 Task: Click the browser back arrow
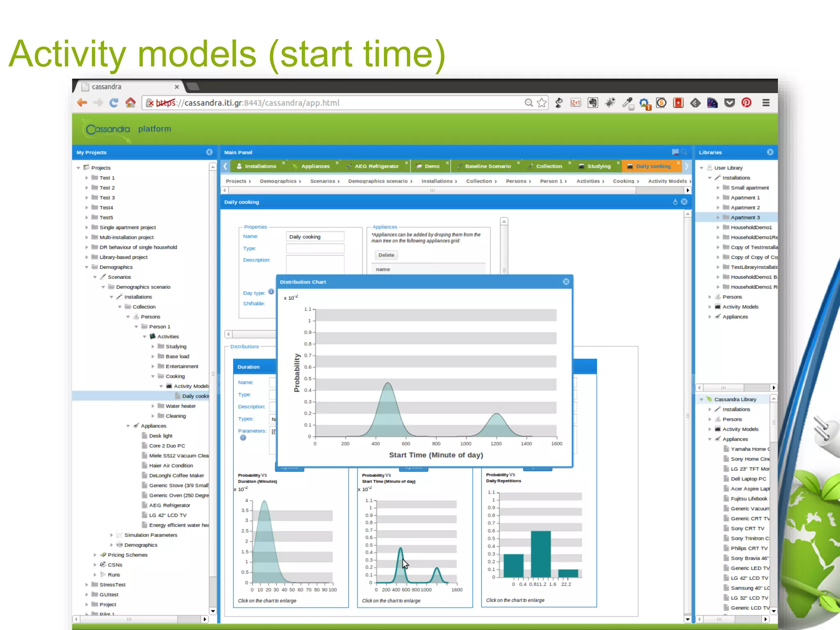pyautogui.click(x=82, y=103)
